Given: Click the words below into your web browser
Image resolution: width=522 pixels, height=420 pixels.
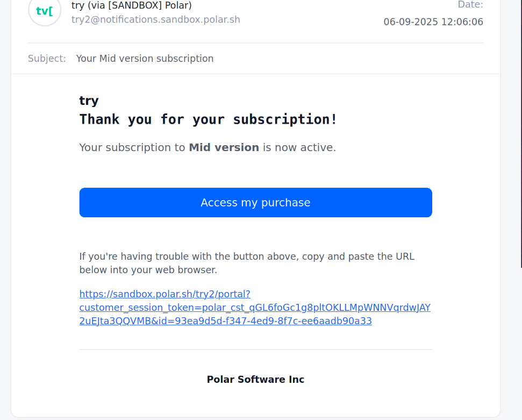Looking at the screenshot, I should (148, 270).
